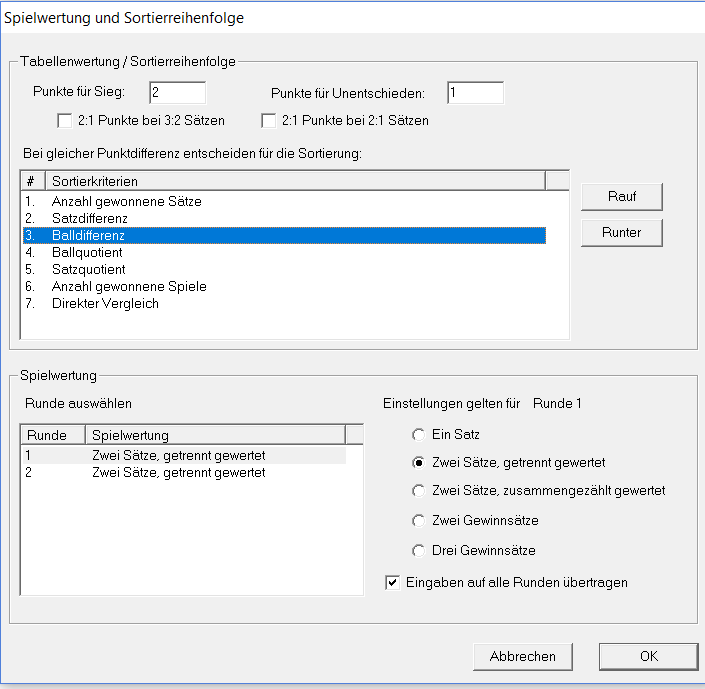The width and height of the screenshot is (705, 689).
Task: Select the Zwei Gewinnsätze option
Action: (418, 521)
